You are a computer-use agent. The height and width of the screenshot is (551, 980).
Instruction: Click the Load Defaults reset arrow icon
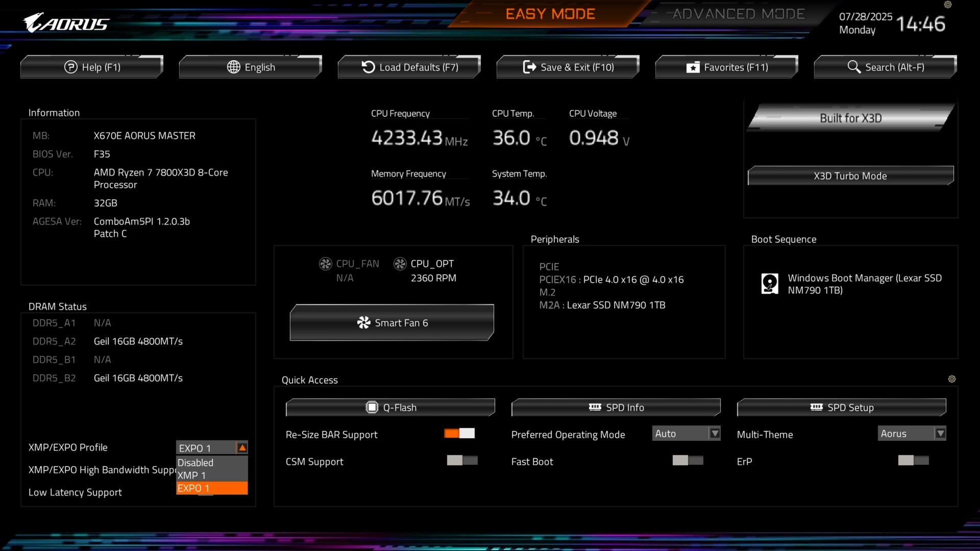(x=368, y=67)
